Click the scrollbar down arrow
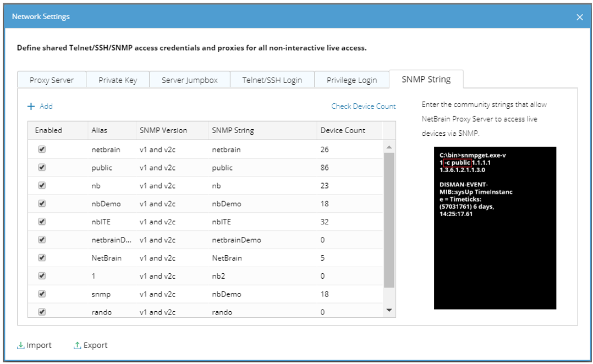The height and width of the screenshot is (364, 593). 389,311
